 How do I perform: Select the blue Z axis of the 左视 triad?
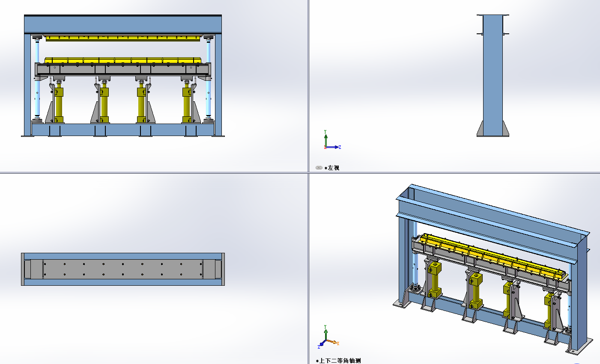[x=333, y=147]
